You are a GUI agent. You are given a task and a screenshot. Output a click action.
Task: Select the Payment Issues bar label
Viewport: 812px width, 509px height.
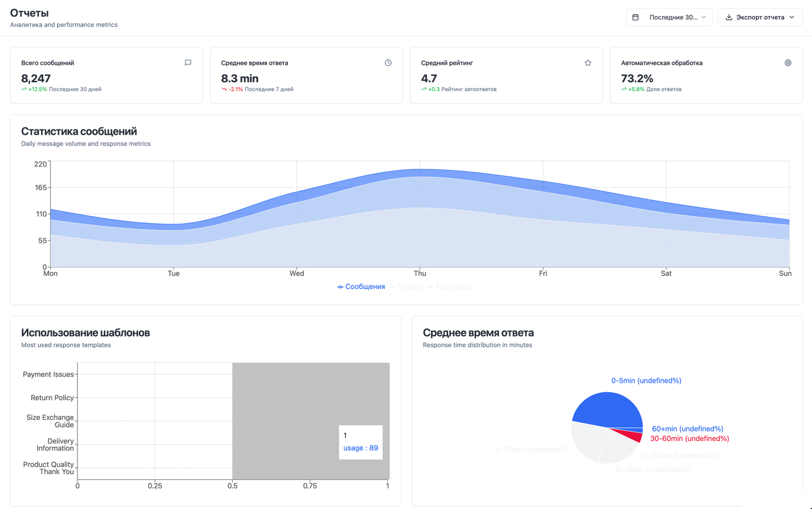(48, 374)
